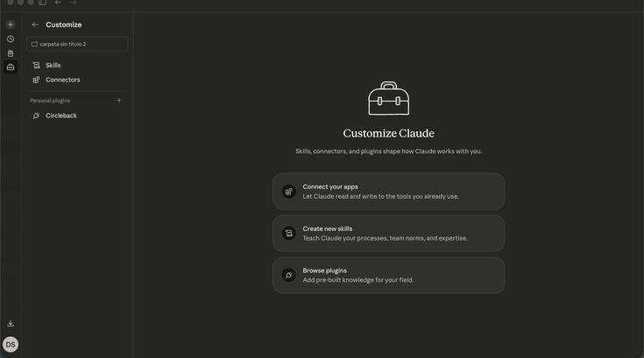The height and width of the screenshot is (358, 644).
Task: Open the Browse plugins card
Action: (x=388, y=275)
